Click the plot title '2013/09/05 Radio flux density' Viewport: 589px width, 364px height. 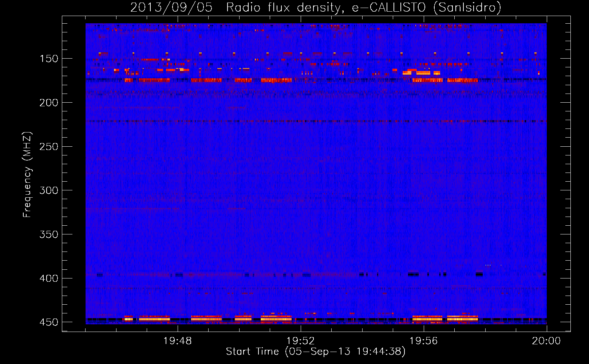(x=316, y=8)
